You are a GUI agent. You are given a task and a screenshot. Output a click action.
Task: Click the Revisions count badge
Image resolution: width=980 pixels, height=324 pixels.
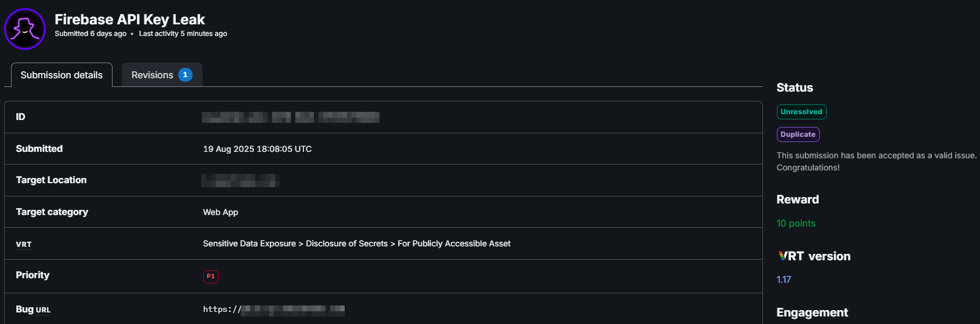(185, 75)
